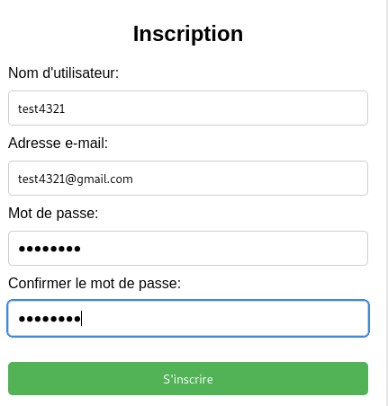The image size is (388, 406).
Task: Focus the Adresse e-mail input field
Action: [x=188, y=178]
